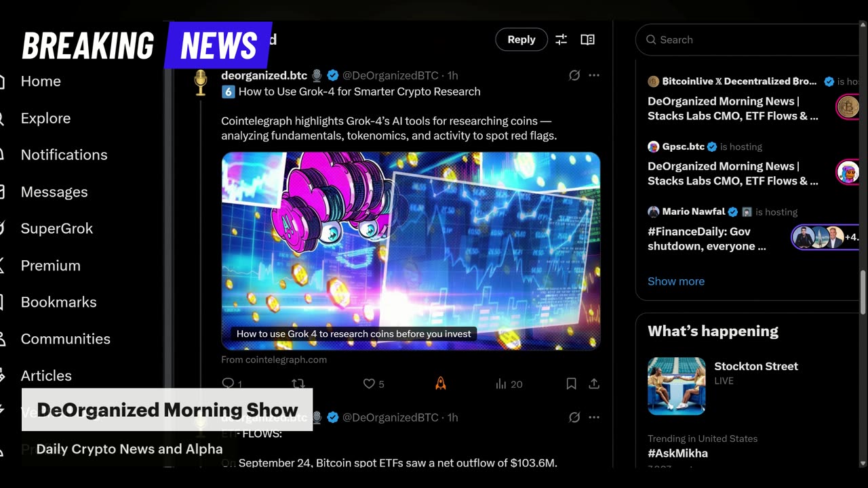Click Show more under live spaces

(x=676, y=281)
